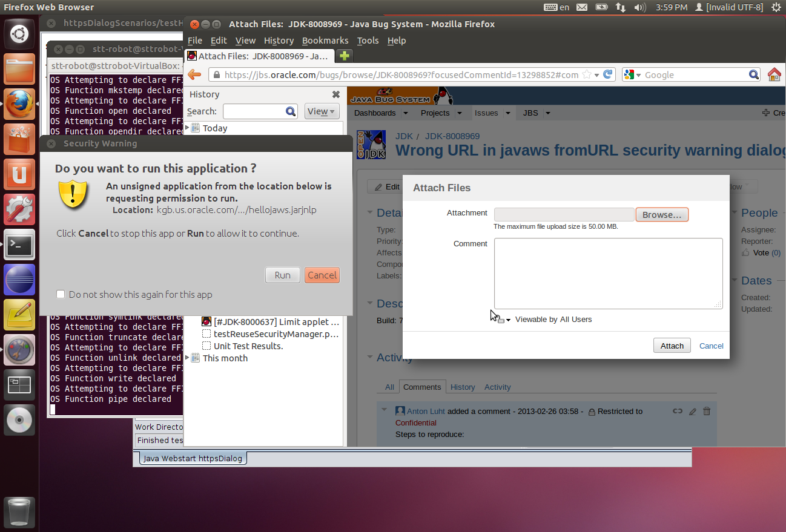Edit comment using pencil icon
This screenshot has width=786, height=532.
click(693, 412)
